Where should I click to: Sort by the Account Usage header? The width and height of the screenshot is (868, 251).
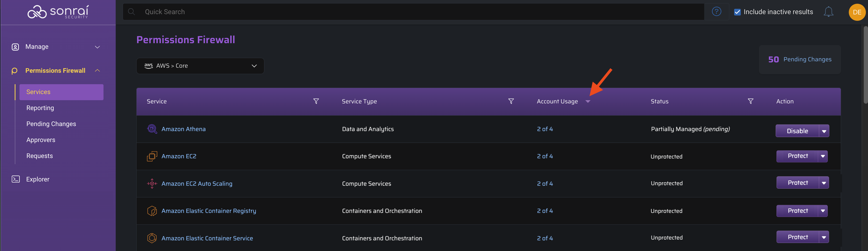click(557, 101)
